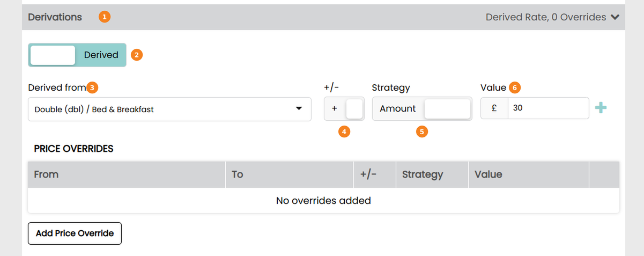
Task: Click annotation marker number 6
Action: pos(515,87)
